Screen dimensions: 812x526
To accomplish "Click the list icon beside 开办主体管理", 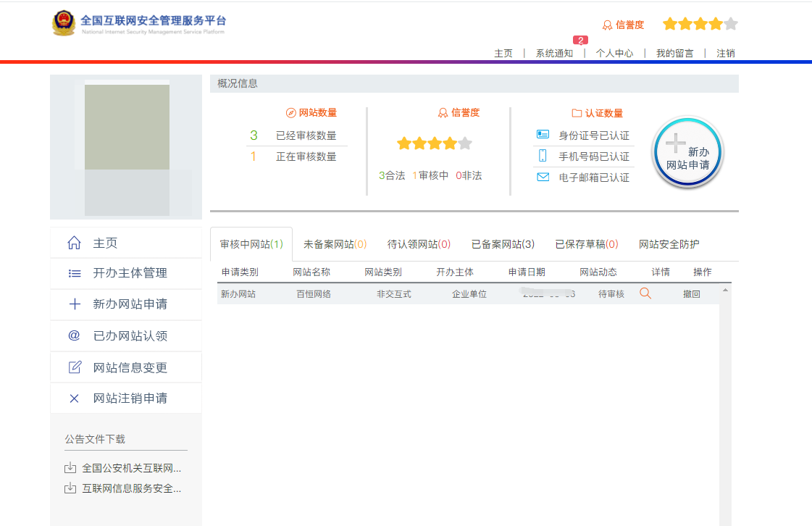I will 75,273.
